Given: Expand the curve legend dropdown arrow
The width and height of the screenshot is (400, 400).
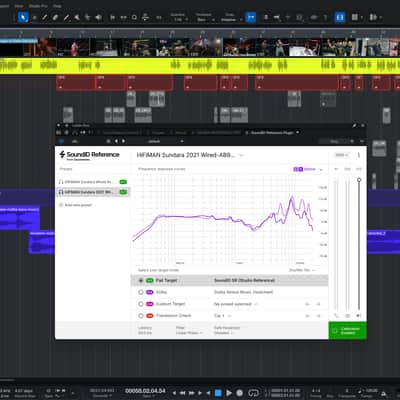Looking at the screenshot, I should 321,170.
